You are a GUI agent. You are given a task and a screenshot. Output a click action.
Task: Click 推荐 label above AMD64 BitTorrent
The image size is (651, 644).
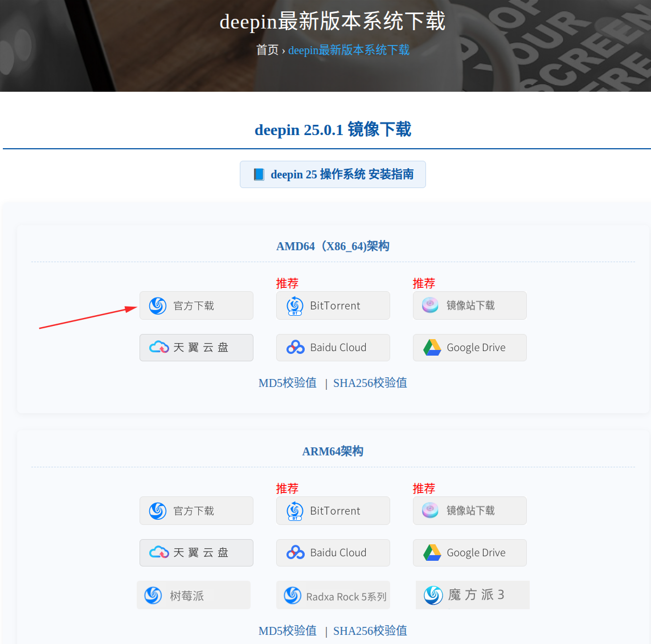[x=287, y=283]
